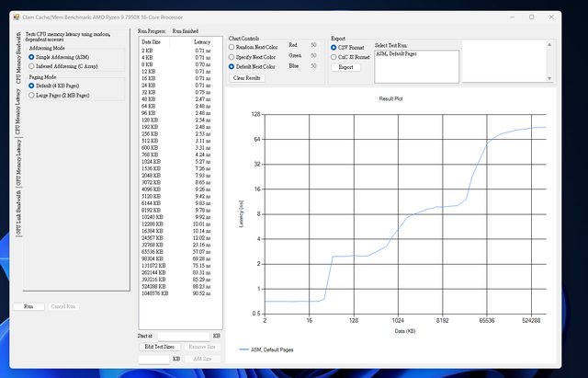Open the GPU Memory Latency tab
This screenshot has width=588, height=378.
(x=17, y=162)
